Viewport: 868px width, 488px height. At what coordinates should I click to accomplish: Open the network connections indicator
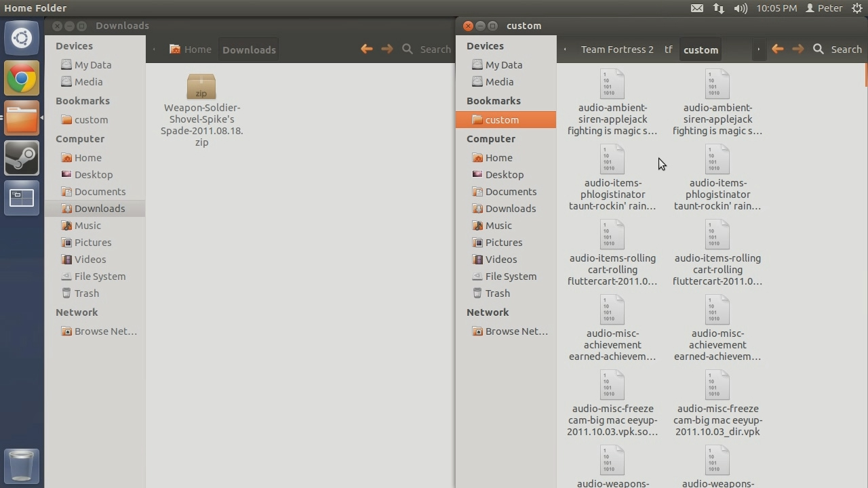click(719, 8)
